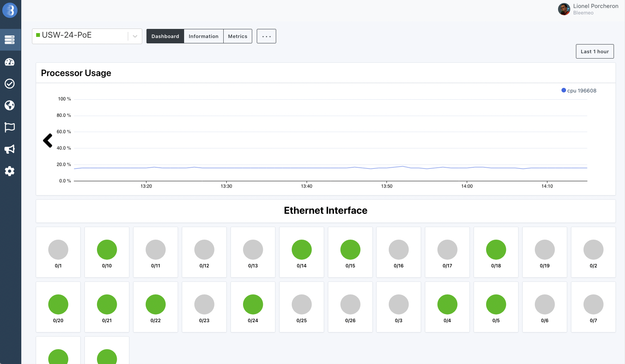
Task: Select the Dashboard tab
Action: 165,36
